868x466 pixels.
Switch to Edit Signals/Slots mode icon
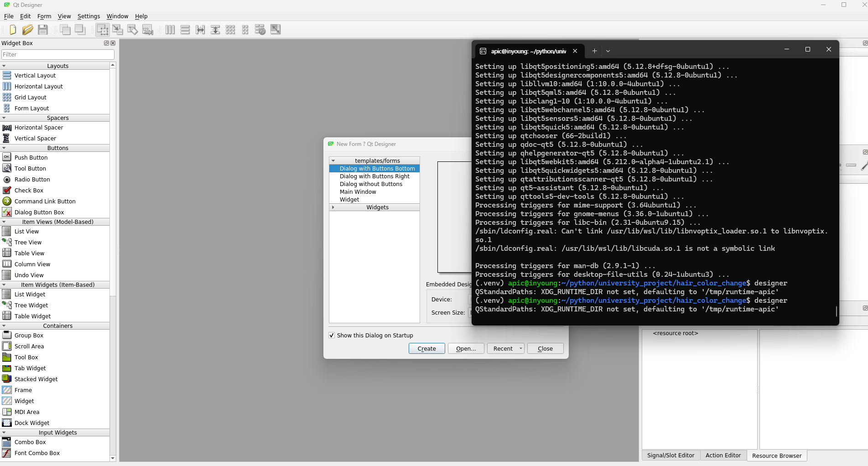click(118, 30)
